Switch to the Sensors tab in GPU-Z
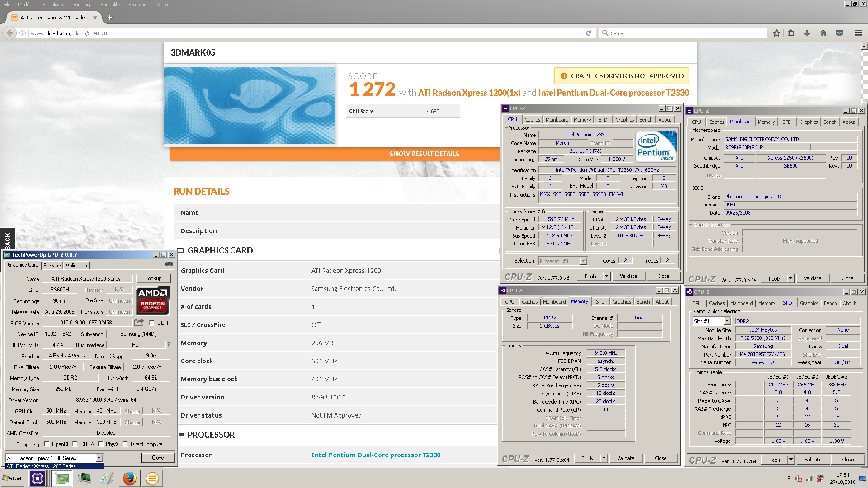The image size is (868, 488). (x=52, y=265)
